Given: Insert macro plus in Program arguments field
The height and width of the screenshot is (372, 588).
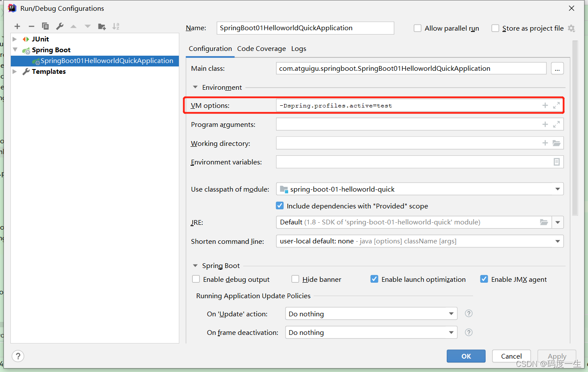Looking at the screenshot, I should click(x=545, y=124).
